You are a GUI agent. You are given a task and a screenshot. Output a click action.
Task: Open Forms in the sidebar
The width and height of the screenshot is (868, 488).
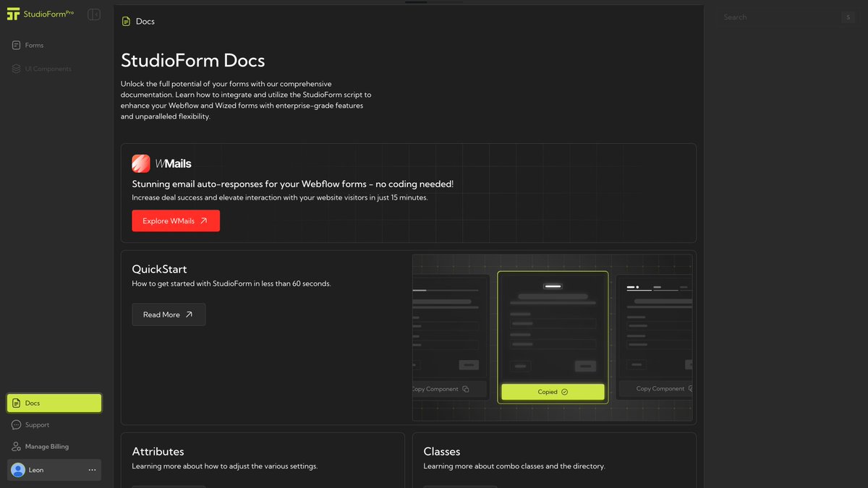click(x=54, y=45)
